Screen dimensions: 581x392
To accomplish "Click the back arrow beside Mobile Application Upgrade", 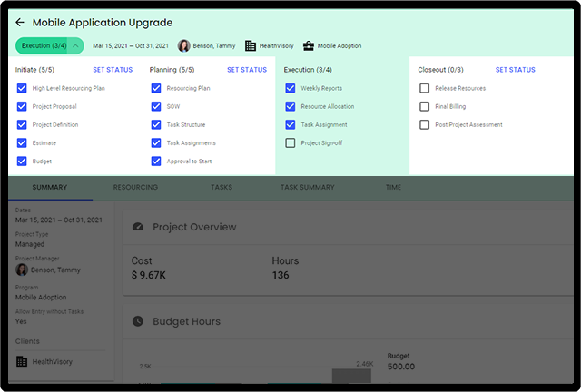I will click(x=20, y=22).
